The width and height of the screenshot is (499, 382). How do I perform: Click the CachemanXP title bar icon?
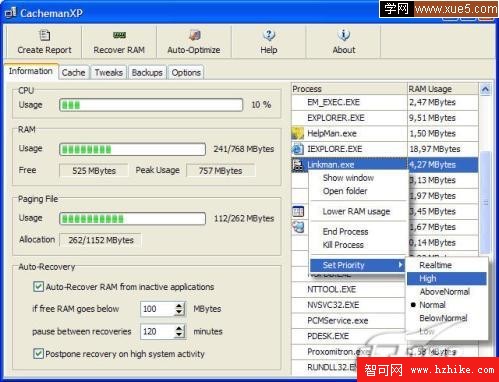pyautogui.click(x=10, y=13)
